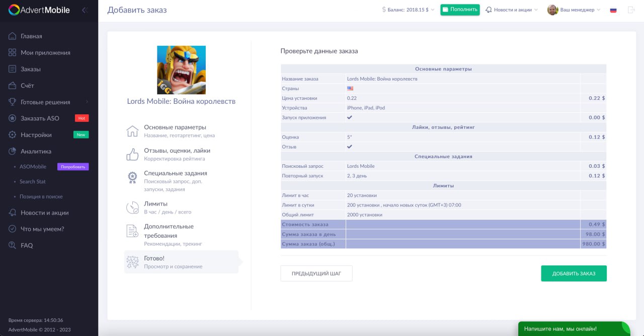Click the US flag in Страны row
The image size is (644, 336).
[x=350, y=89]
